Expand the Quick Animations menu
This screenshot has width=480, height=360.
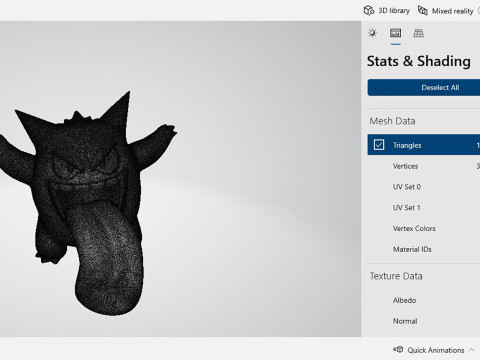(434, 350)
